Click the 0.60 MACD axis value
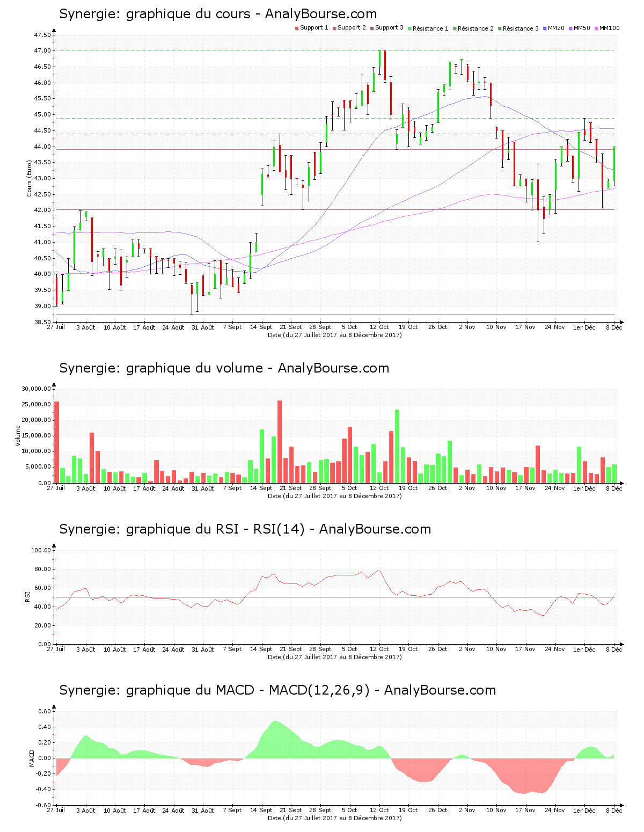Image resolution: width=644 pixels, height=832 pixels. (x=45, y=711)
